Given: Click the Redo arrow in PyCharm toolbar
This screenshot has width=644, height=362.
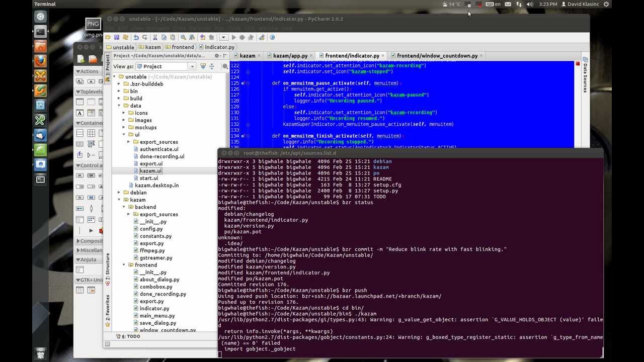Looking at the screenshot, I should pyautogui.click(x=145, y=37).
